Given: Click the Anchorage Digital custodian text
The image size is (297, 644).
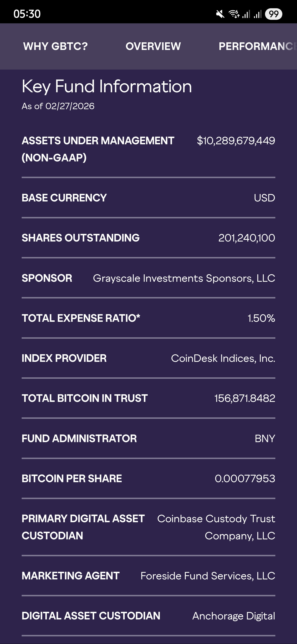Looking at the screenshot, I should (x=233, y=616).
